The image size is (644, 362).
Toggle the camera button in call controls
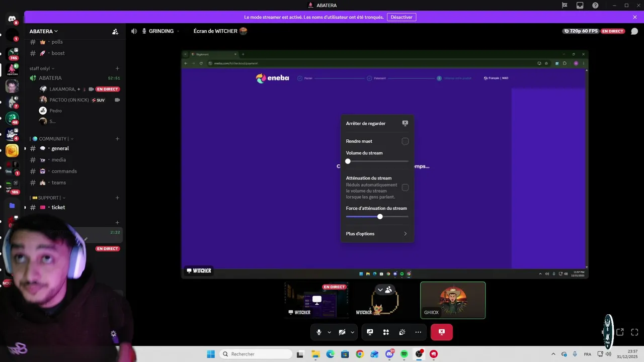pos(342,332)
